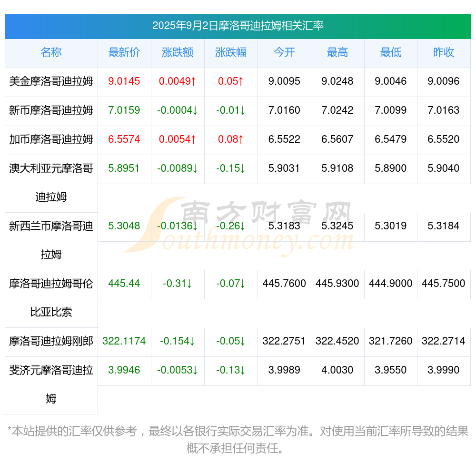This screenshot has height=463, width=476.
Task: Click change percent -0.13↓
Action: click(x=231, y=370)
